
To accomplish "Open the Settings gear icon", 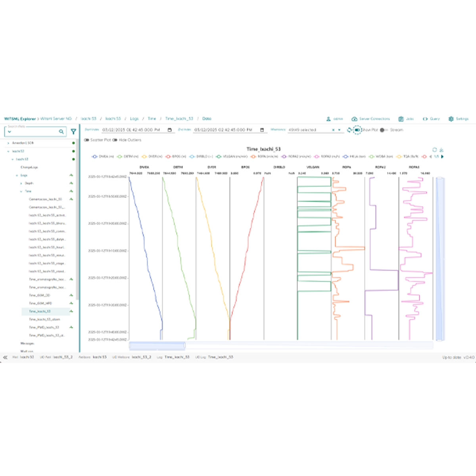I will coord(451,119).
